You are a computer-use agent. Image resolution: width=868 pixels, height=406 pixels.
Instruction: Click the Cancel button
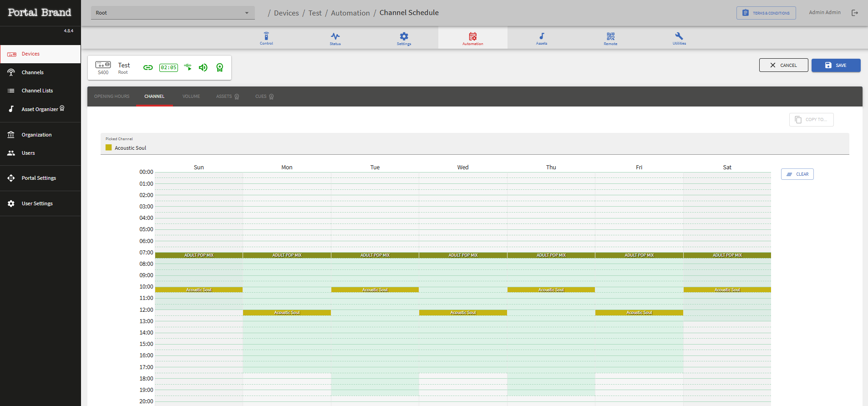(x=784, y=65)
